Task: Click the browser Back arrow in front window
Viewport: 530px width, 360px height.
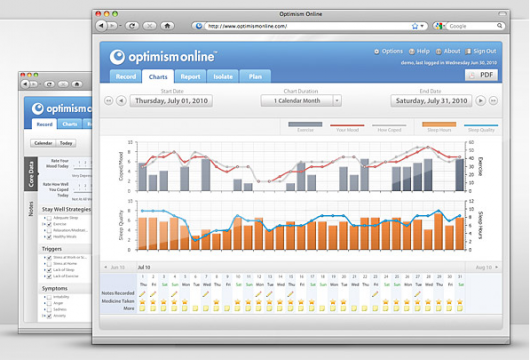Action: tap(102, 26)
